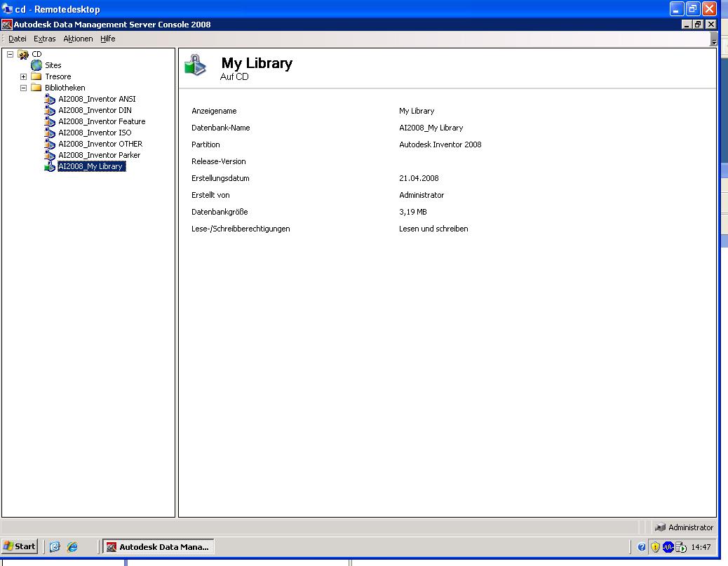Open the Extras menu
The image size is (728, 566).
coord(45,39)
